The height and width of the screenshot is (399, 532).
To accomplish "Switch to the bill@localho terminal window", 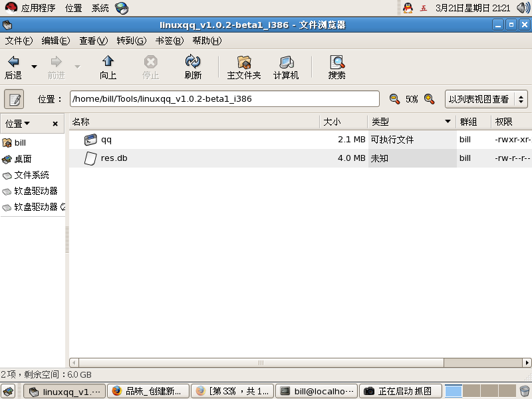I will (x=317, y=392).
